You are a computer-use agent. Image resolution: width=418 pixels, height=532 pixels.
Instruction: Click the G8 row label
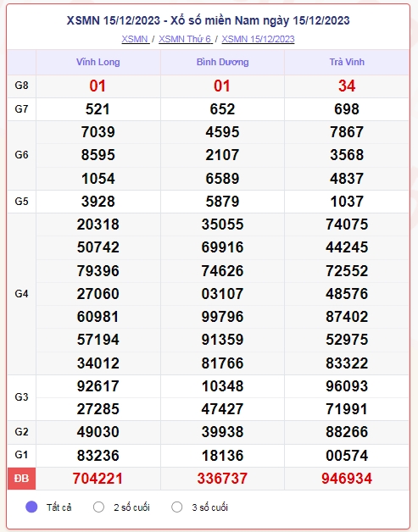coord(21,86)
